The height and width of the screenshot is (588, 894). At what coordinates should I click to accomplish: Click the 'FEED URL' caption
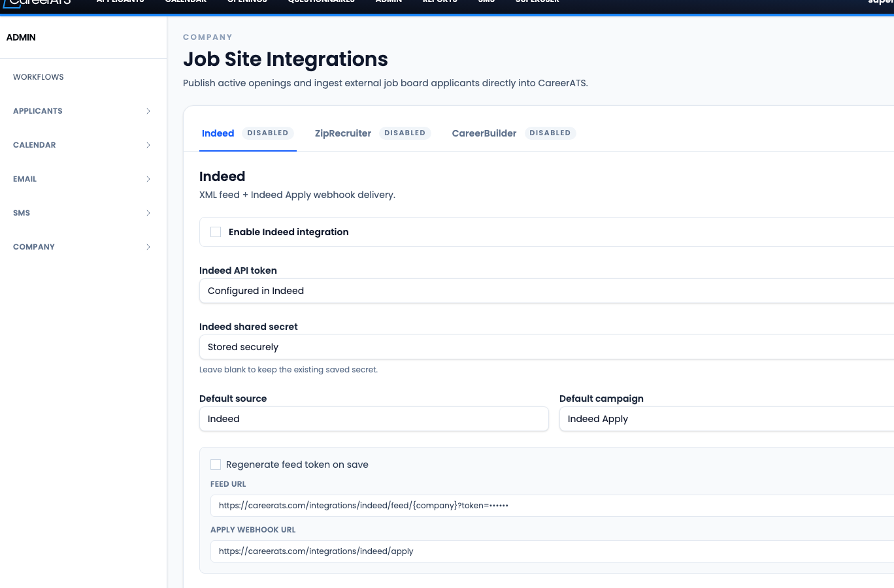pos(228,484)
